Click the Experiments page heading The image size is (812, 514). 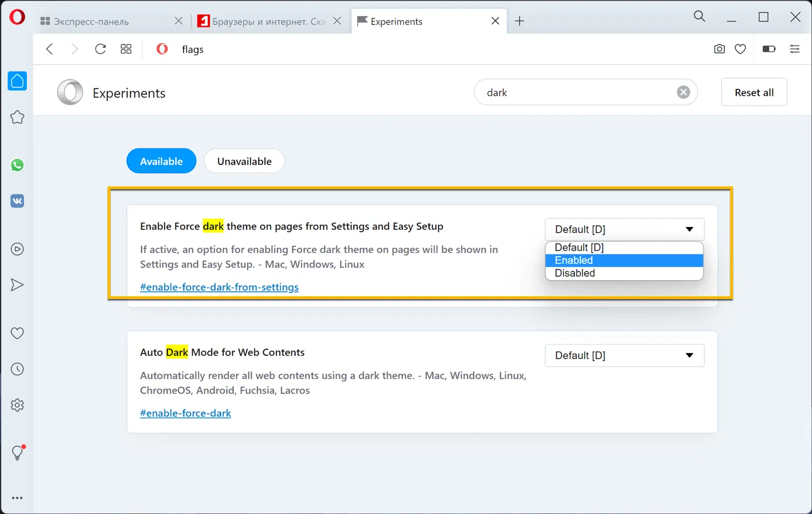(x=129, y=93)
